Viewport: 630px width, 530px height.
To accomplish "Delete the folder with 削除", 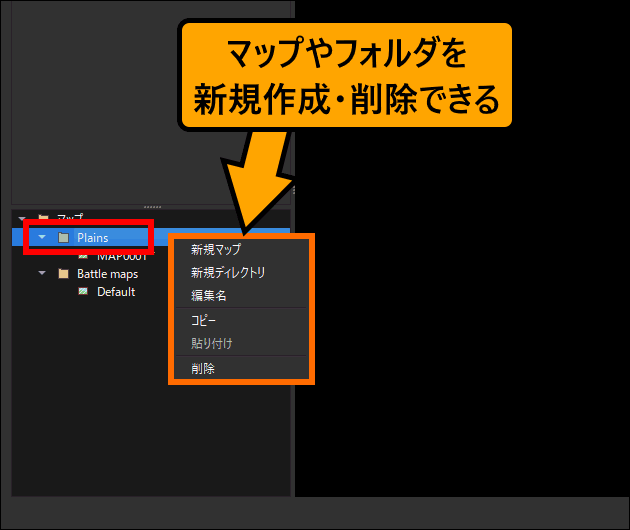I will coord(203,369).
